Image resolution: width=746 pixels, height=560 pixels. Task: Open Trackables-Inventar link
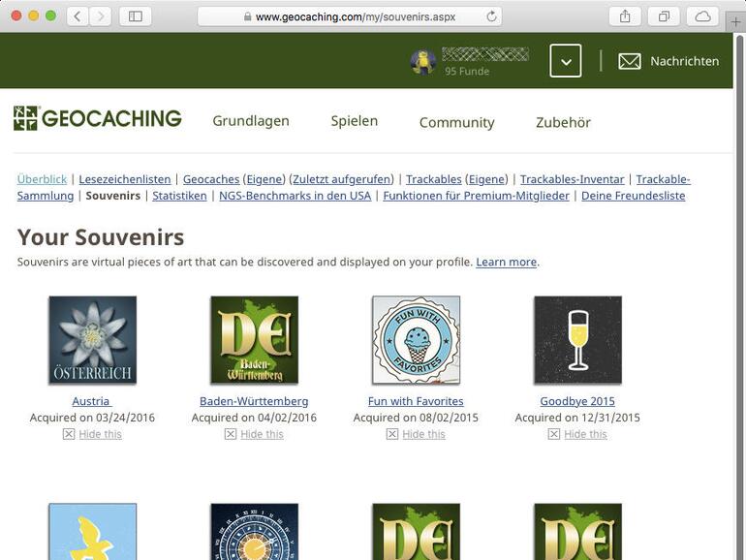coord(572,179)
